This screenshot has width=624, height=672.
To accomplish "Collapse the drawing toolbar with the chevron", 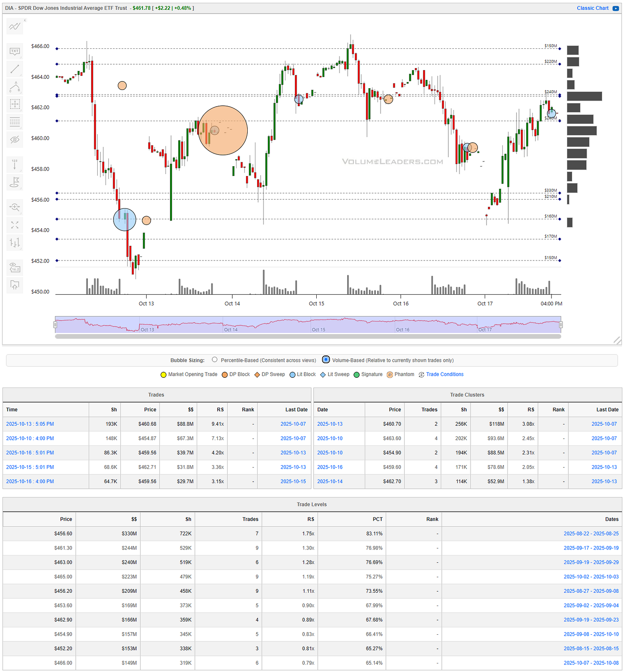I will [25, 20].
